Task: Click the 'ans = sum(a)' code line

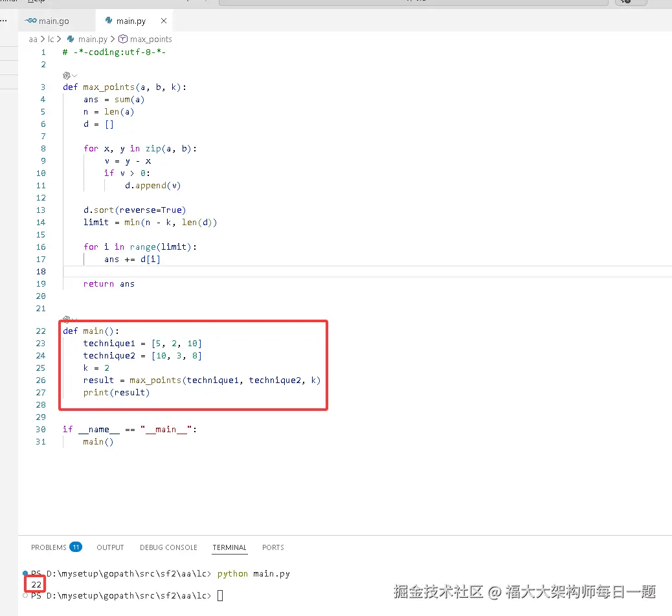Action: pyautogui.click(x=114, y=100)
